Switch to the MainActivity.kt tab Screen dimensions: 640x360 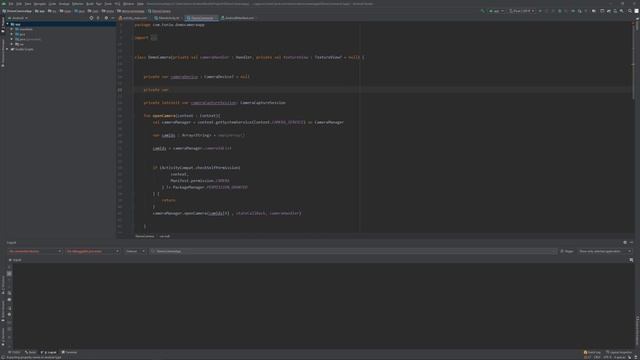coord(169,18)
